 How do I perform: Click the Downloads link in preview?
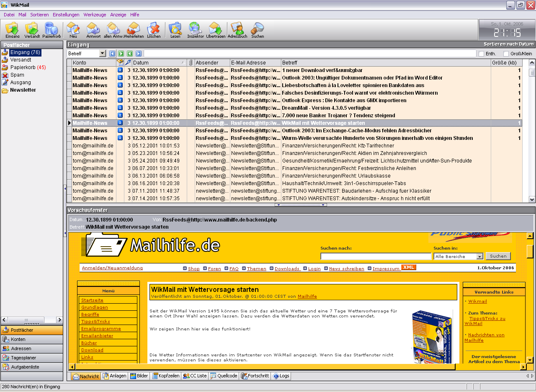(x=287, y=268)
